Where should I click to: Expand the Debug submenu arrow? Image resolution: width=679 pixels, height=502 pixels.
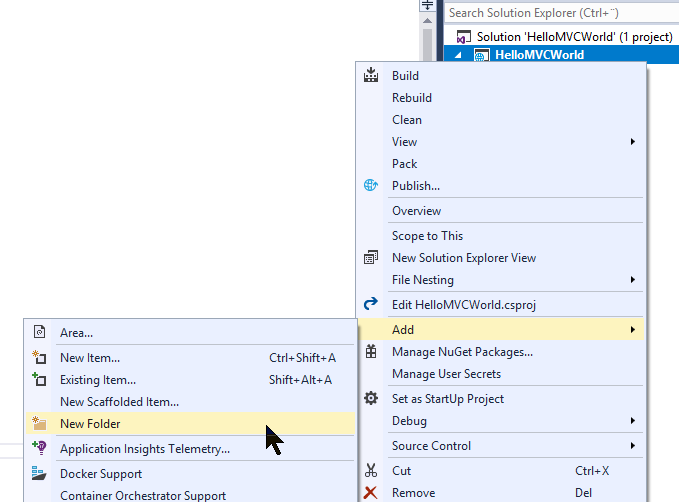point(633,421)
